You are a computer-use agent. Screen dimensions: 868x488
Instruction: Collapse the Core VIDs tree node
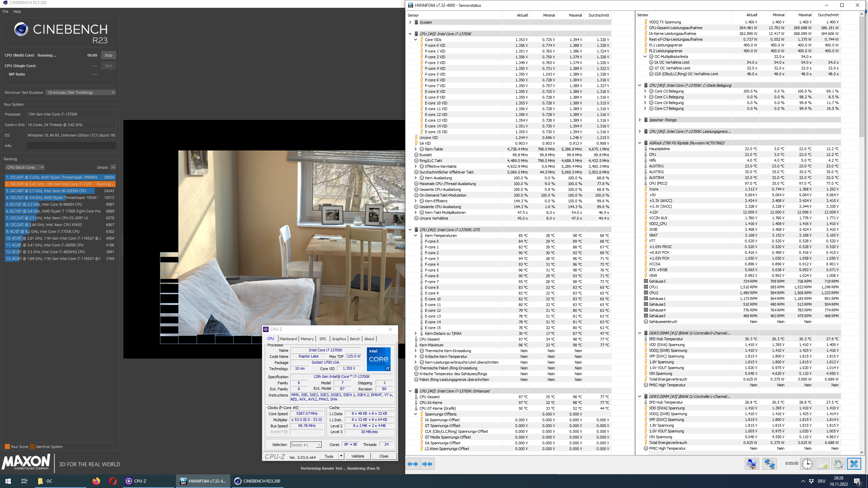tap(415, 40)
